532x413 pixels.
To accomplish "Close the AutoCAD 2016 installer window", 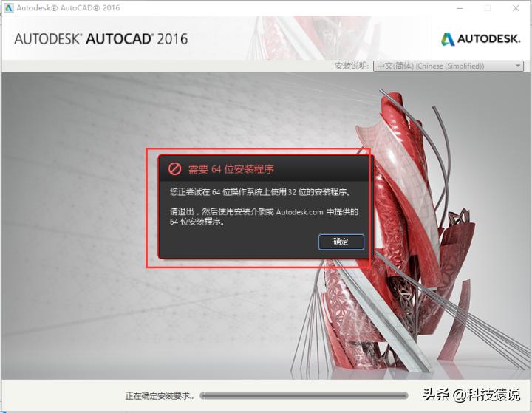I will tap(516, 8).
